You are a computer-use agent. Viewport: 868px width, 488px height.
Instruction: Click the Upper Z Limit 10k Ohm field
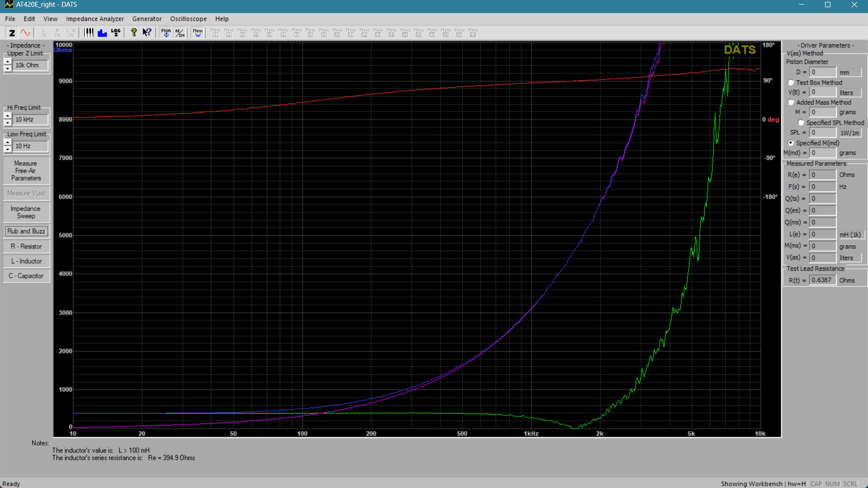pos(31,65)
